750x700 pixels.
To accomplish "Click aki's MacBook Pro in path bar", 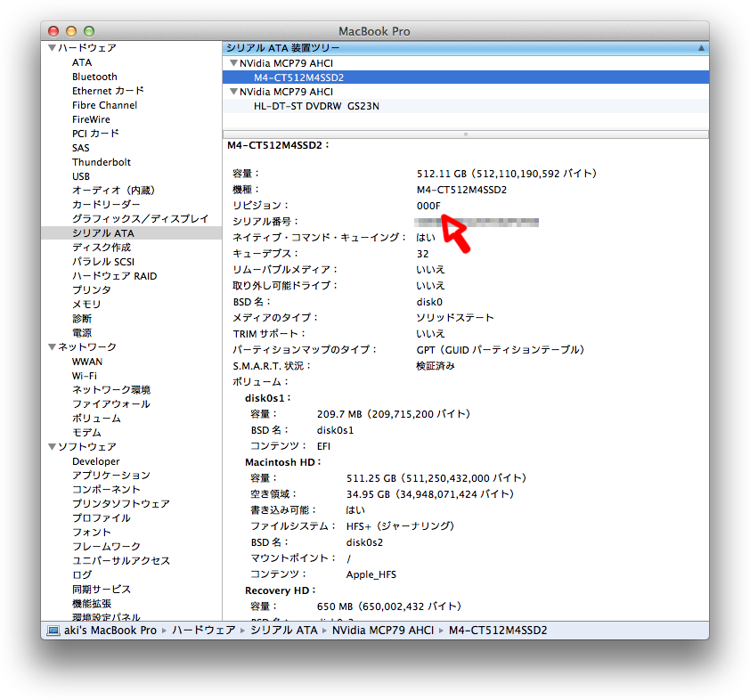I will pyautogui.click(x=110, y=631).
